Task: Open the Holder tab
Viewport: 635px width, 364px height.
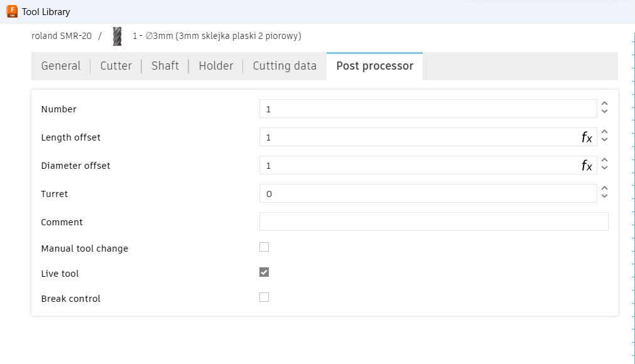Action: (216, 66)
